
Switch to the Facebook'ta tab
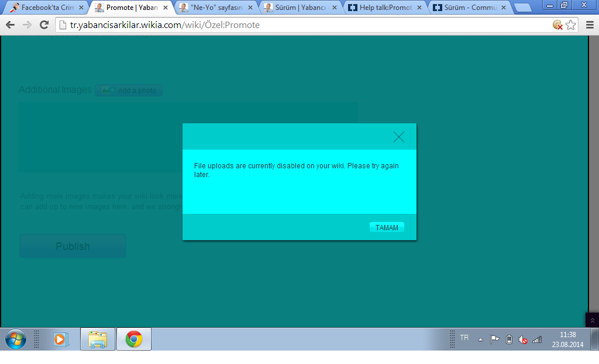point(47,7)
